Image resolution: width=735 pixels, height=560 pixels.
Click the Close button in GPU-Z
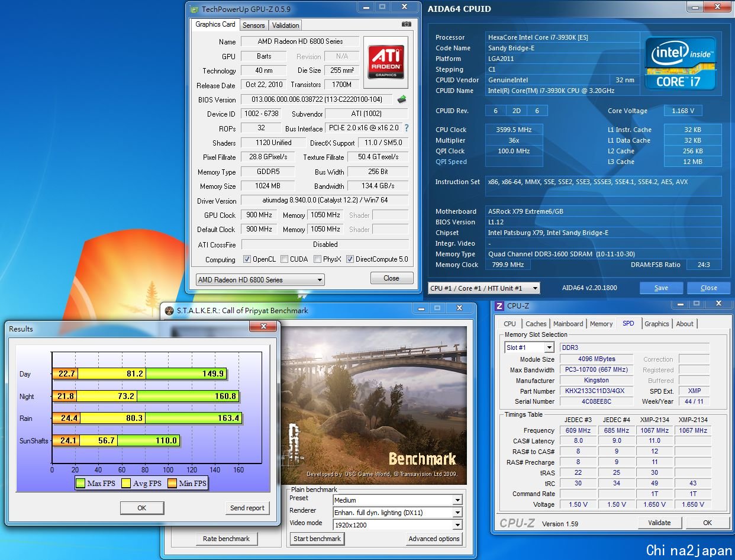391,278
